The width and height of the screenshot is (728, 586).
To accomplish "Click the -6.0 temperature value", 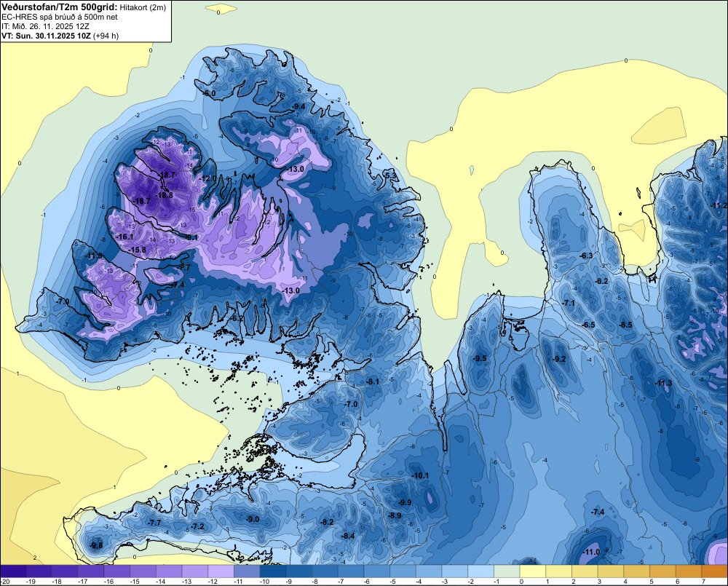I will click(x=210, y=93).
